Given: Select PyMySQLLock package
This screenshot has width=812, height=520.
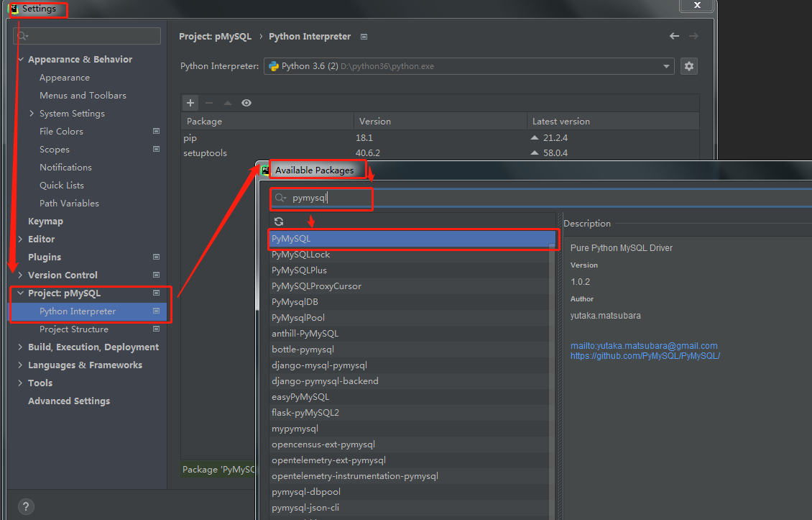Looking at the screenshot, I should (409, 255).
